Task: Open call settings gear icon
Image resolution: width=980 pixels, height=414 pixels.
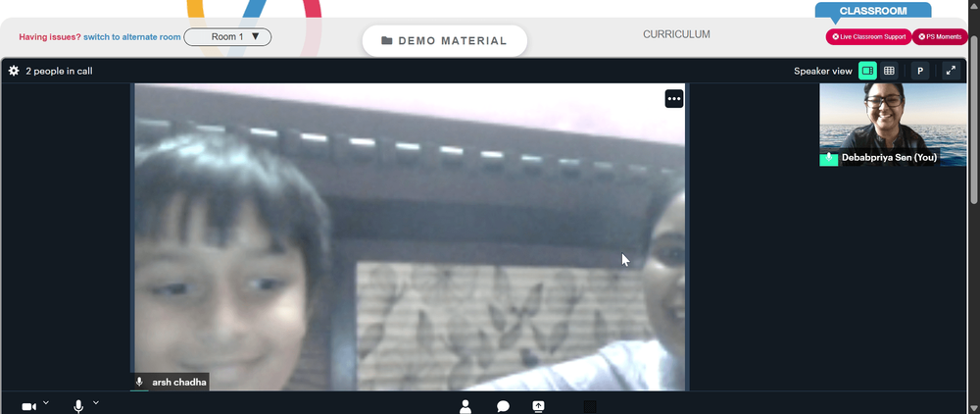Action: pos(13,71)
